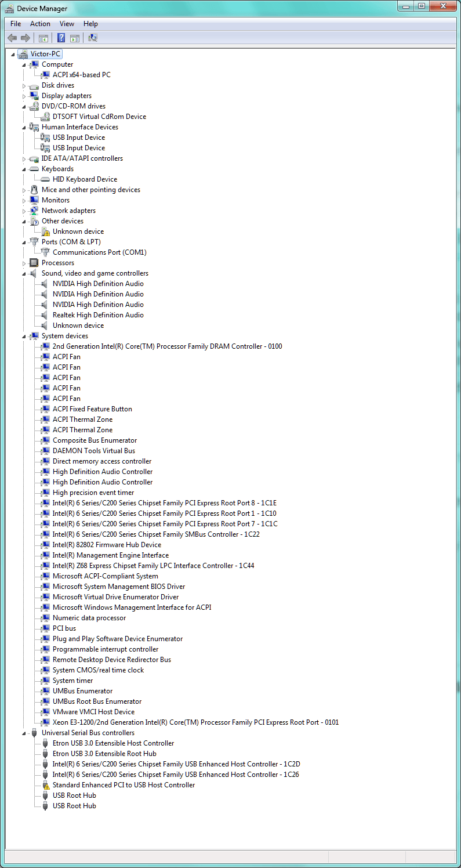Expand the Disk drives category

(24, 86)
